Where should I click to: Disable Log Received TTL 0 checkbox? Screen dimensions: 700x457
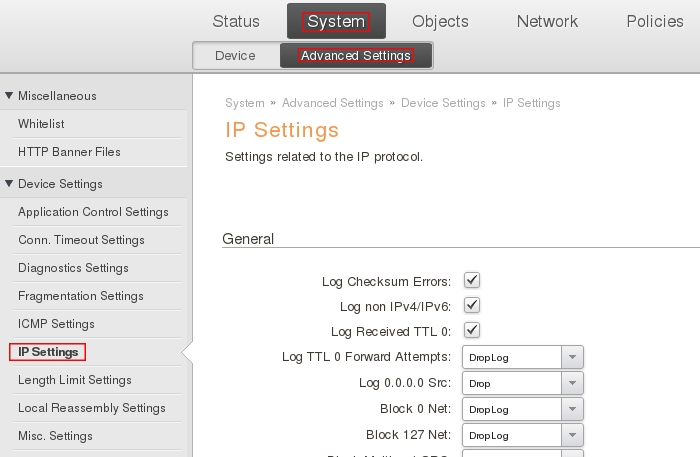tap(472, 331)
